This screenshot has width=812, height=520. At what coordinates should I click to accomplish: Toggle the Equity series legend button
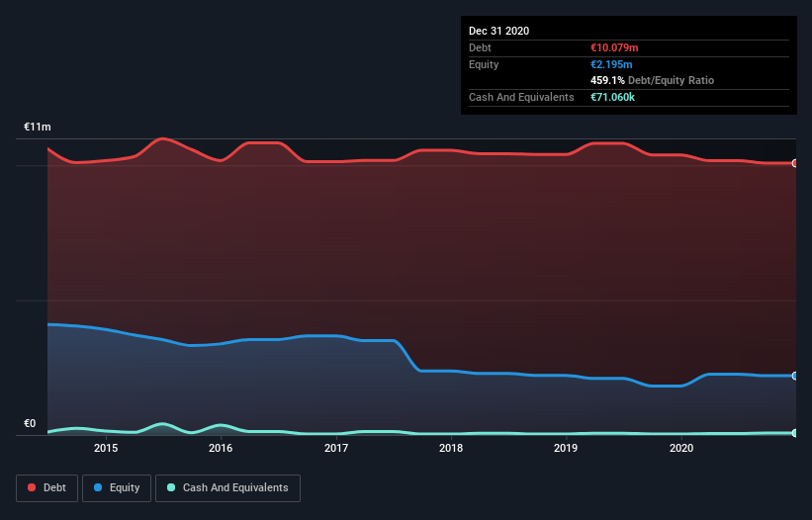[117, 488]
